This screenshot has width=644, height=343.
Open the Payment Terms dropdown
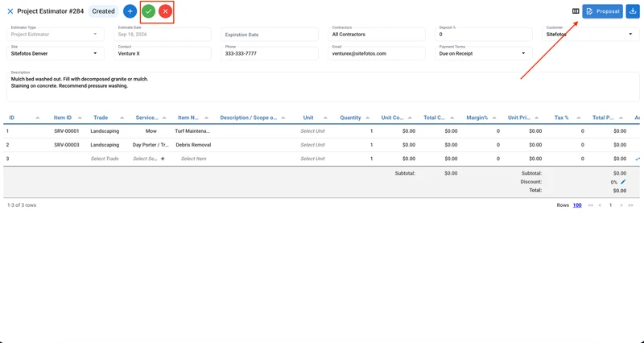click(484, 53)
